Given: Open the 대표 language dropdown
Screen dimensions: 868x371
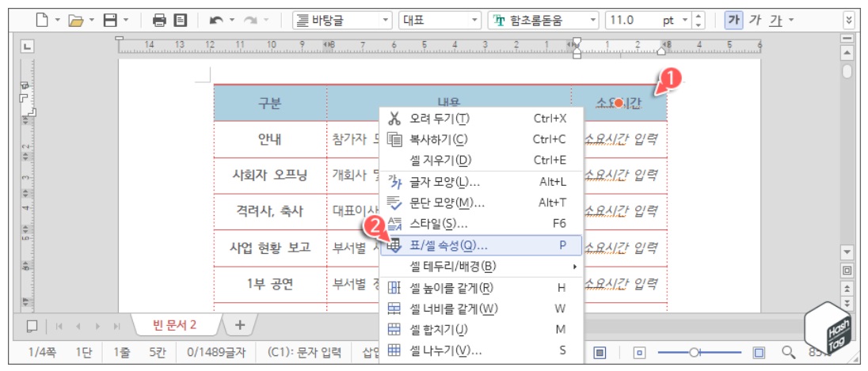Looking at the screenshot, I should pyautogui.click(x=475, y=21).
